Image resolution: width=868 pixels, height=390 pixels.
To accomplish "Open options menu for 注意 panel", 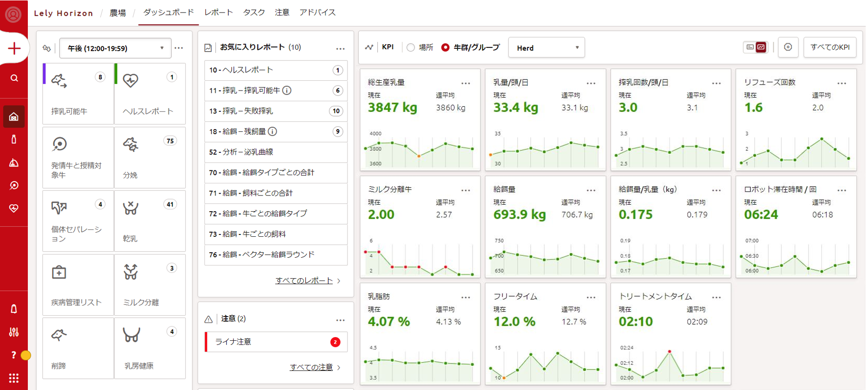I will point(341,320).
